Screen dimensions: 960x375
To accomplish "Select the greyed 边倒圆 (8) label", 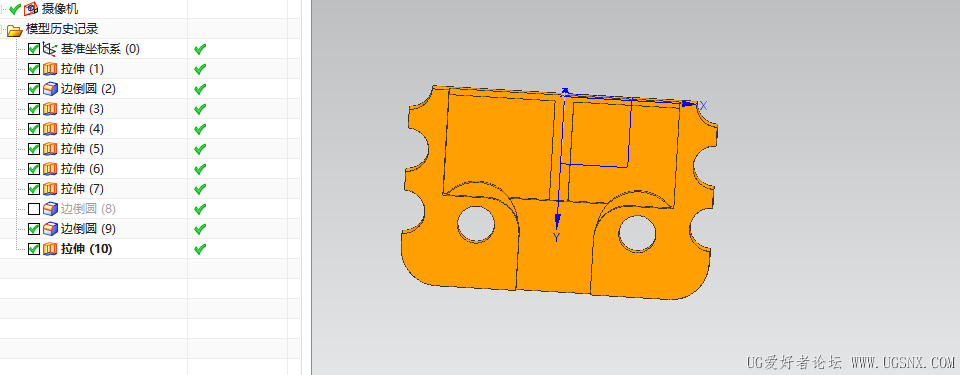I will coord(88,209).
